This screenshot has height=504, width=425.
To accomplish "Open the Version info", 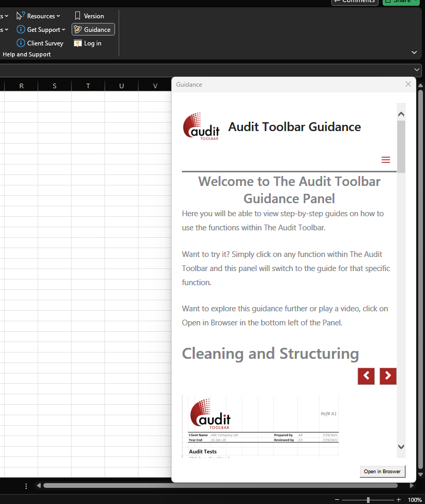I will pos(89,16).
